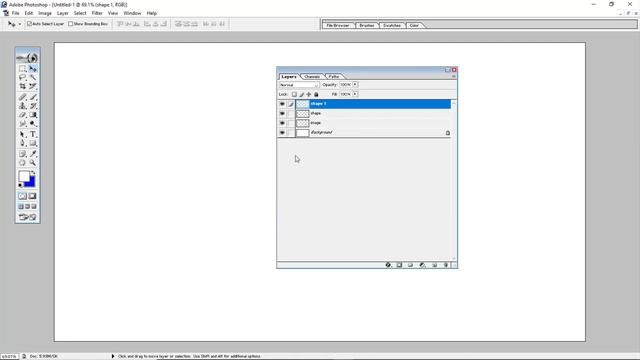This screenshot has height=360, width=640.
Task: Open the Layers panel options menu arrow
Action: pyautogui.click(x=453, y=76)
